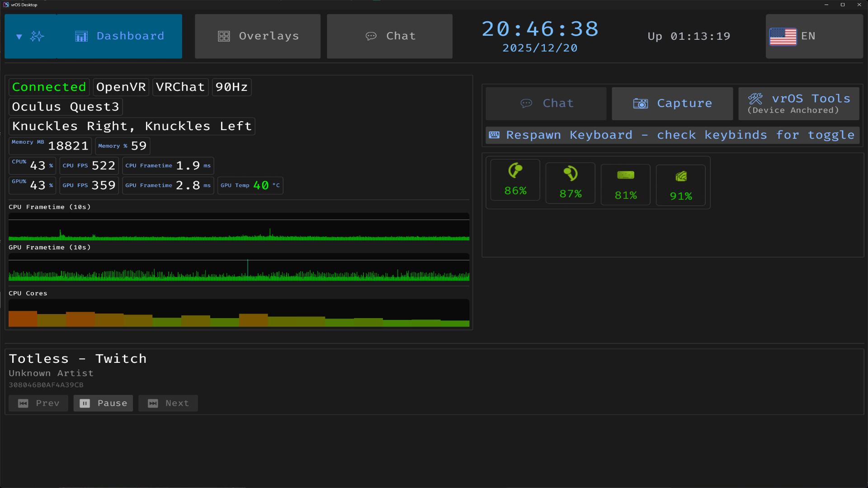Click the tools icon next to vrOS Tools
This screenshot has width=868, height=488.
(x=756, y=98)
